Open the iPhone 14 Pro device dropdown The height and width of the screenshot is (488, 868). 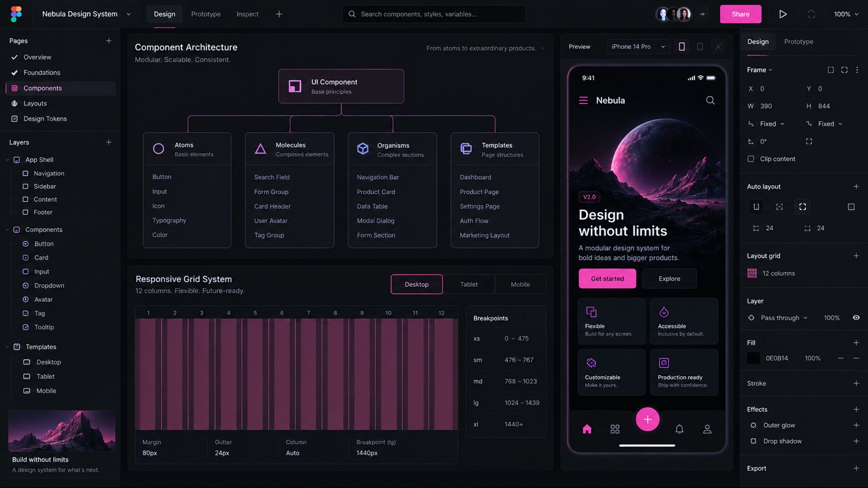[638, 46]
